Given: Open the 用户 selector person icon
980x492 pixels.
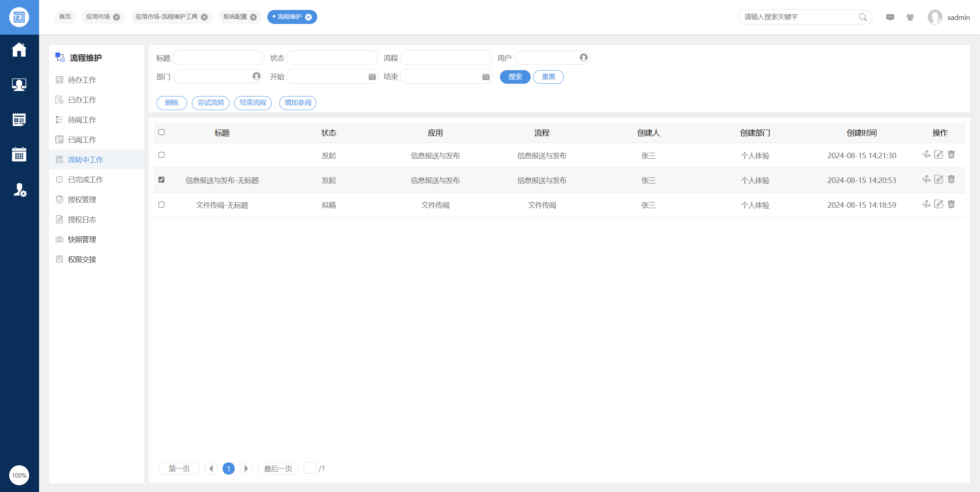Looking at the screenshot, I should pyautogui.click(x=583, y=57).
